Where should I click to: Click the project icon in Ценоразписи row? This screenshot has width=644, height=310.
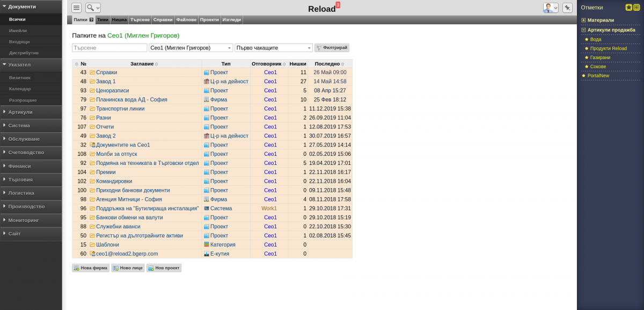[x=207, y=91]
